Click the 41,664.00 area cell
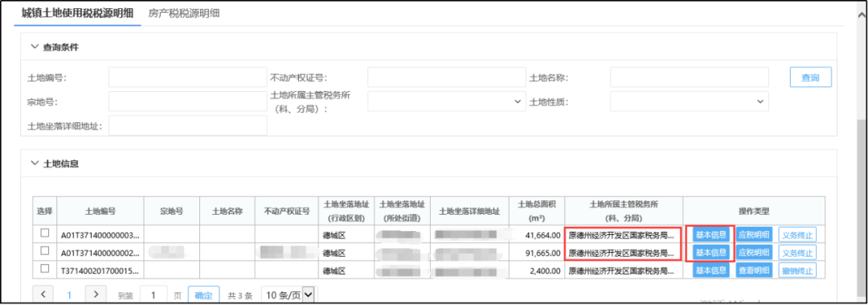This screenshot has height=305, width=868. coord(536,234)
